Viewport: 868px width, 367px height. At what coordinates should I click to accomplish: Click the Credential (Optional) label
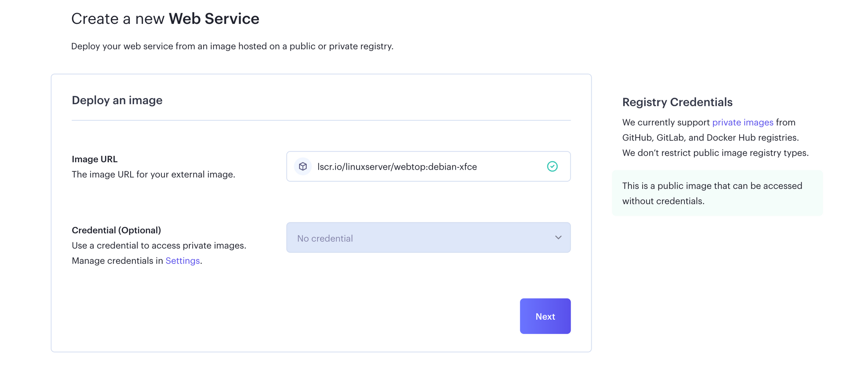tap(116, 230)
